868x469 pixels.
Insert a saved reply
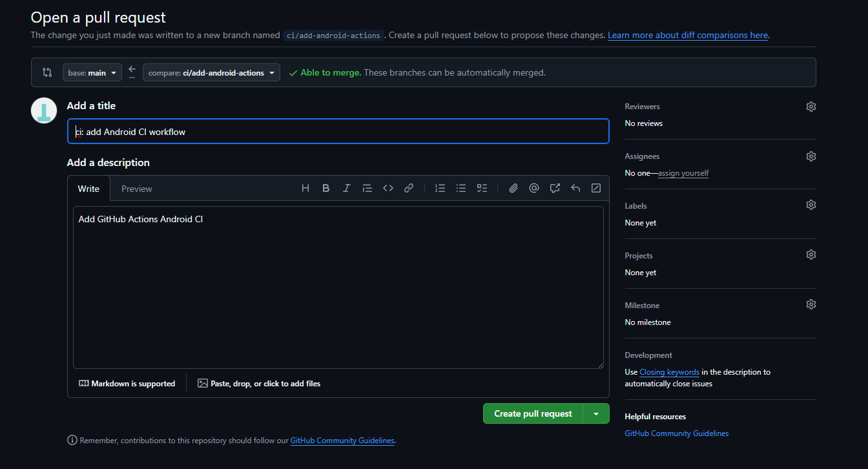tap(575, 188)
